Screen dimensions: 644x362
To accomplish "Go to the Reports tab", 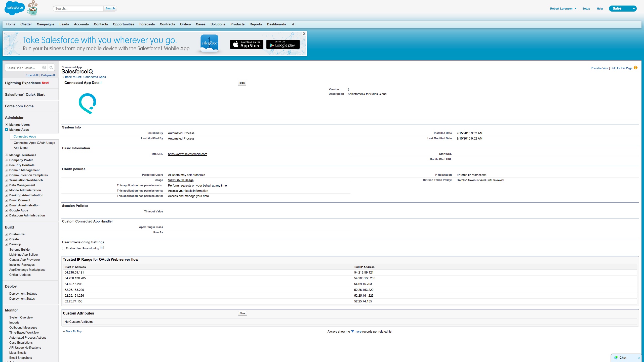I will pyautogui.click(x=256, y=24).
